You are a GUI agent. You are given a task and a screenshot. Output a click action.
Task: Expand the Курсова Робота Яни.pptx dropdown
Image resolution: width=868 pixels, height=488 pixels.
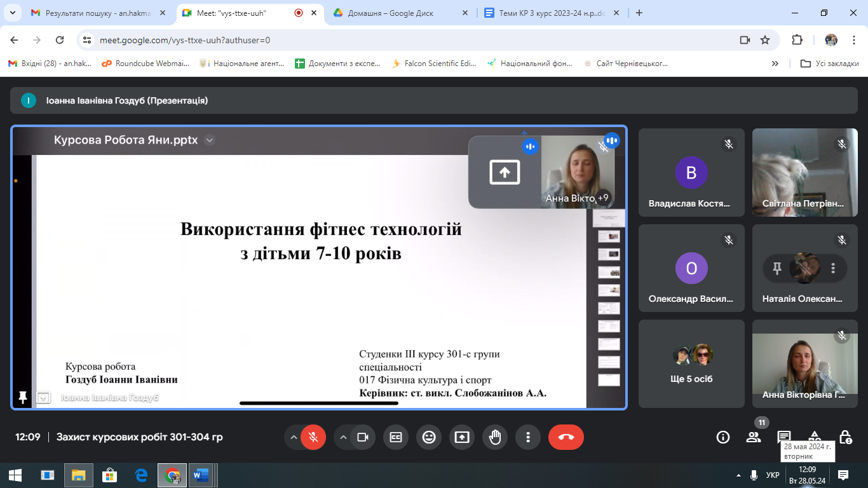210,140
